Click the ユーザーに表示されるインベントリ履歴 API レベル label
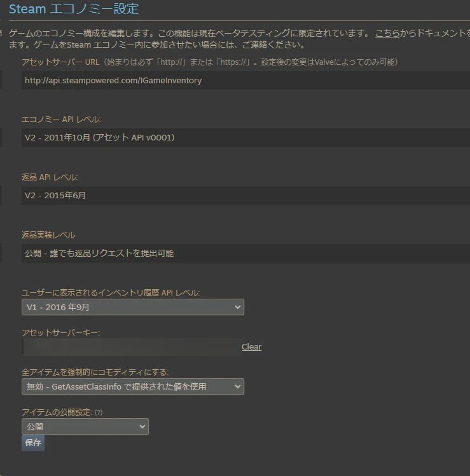This screenshot has height=476, width=470. coord(111,292)
